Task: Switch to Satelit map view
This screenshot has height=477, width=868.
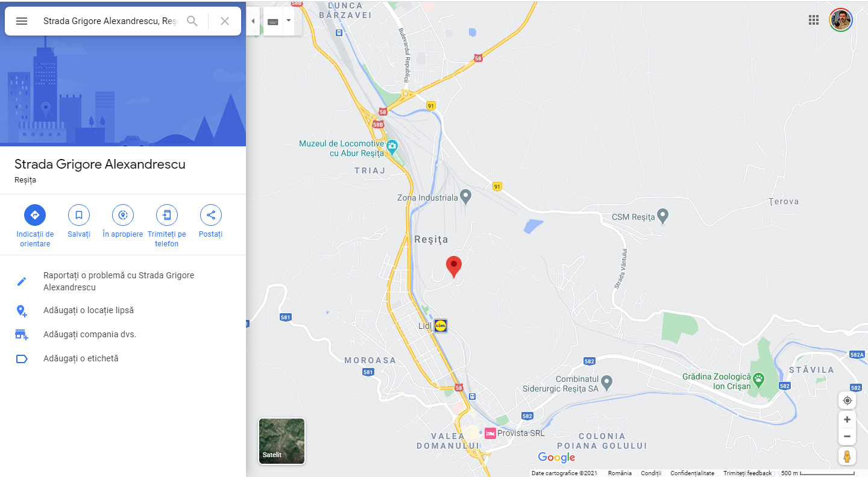Action: coord(281,441)
